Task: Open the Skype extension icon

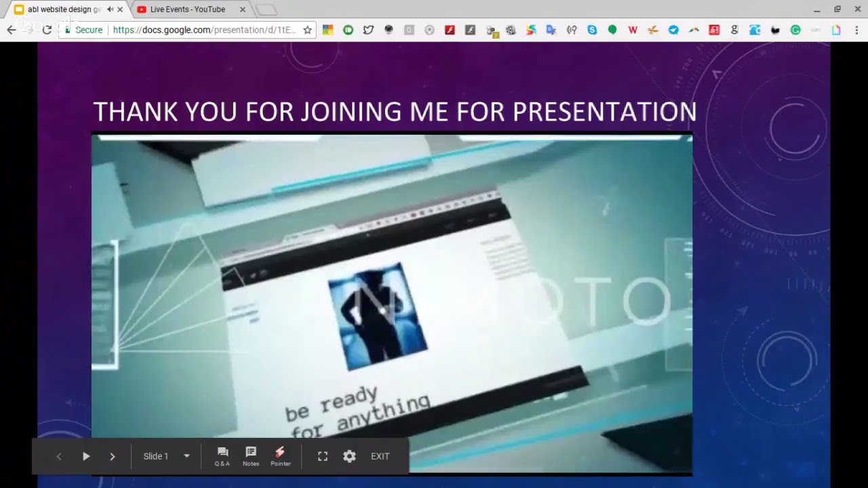Action: pyautogui.click(x=592, y=30)
